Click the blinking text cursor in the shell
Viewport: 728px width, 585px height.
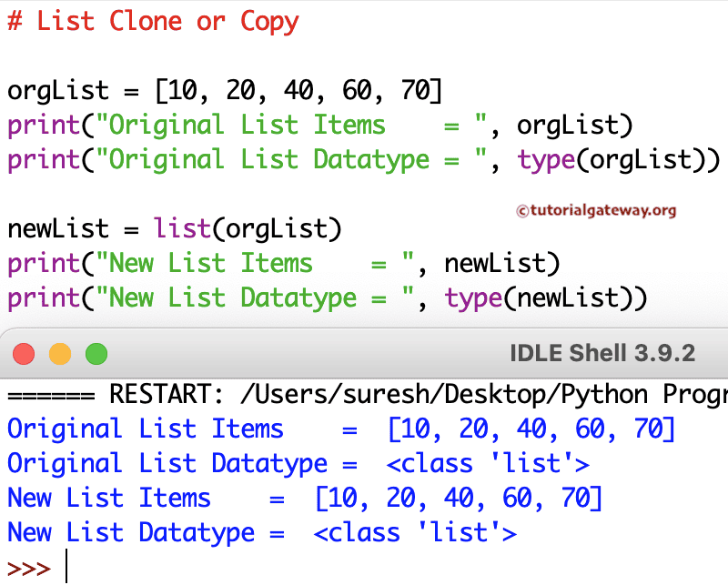(x=66, y=566)
